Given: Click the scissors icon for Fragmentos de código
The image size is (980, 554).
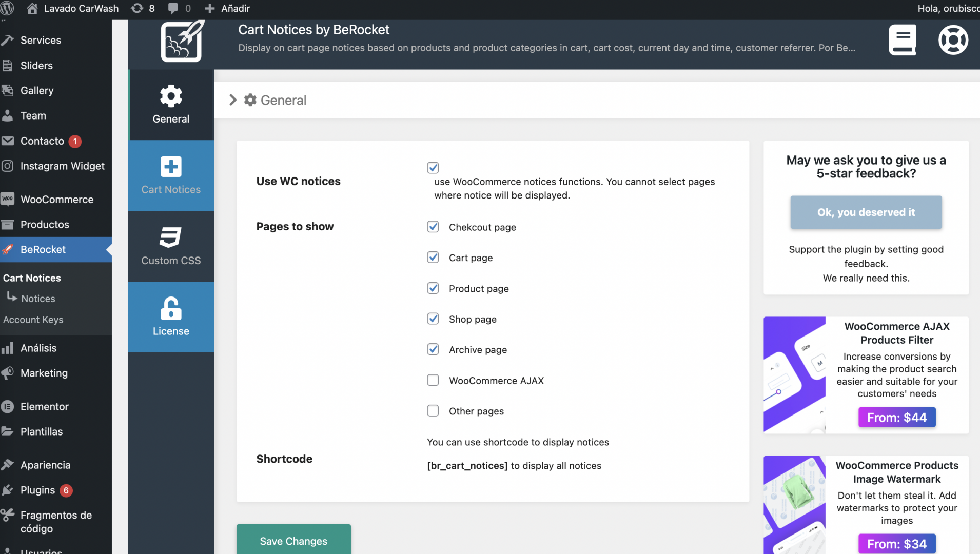Looking at the screenshot, I should (x=7, y=515).
